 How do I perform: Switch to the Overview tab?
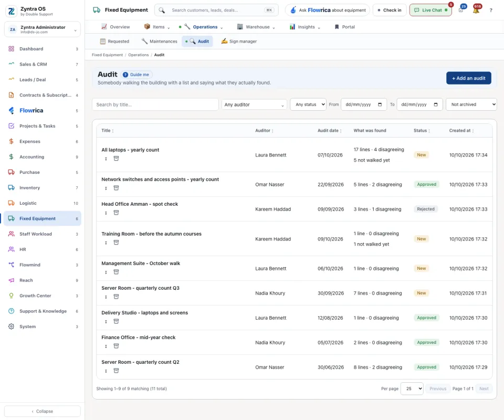click(115, 27)
